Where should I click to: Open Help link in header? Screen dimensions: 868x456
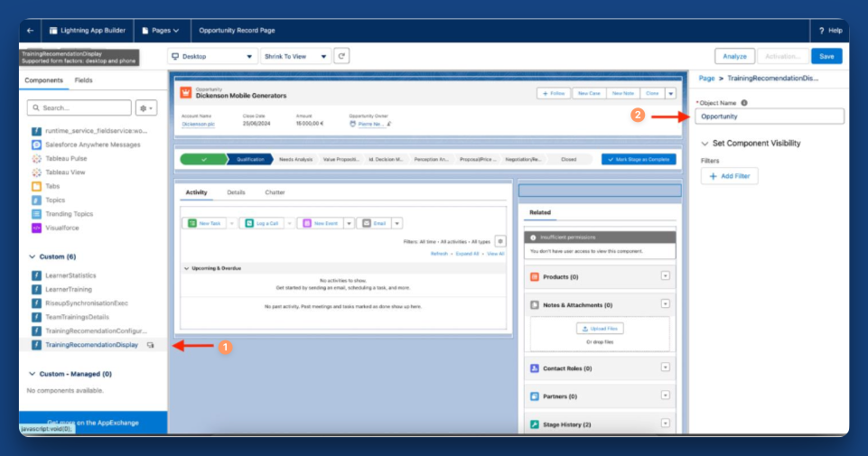[830, 31]
